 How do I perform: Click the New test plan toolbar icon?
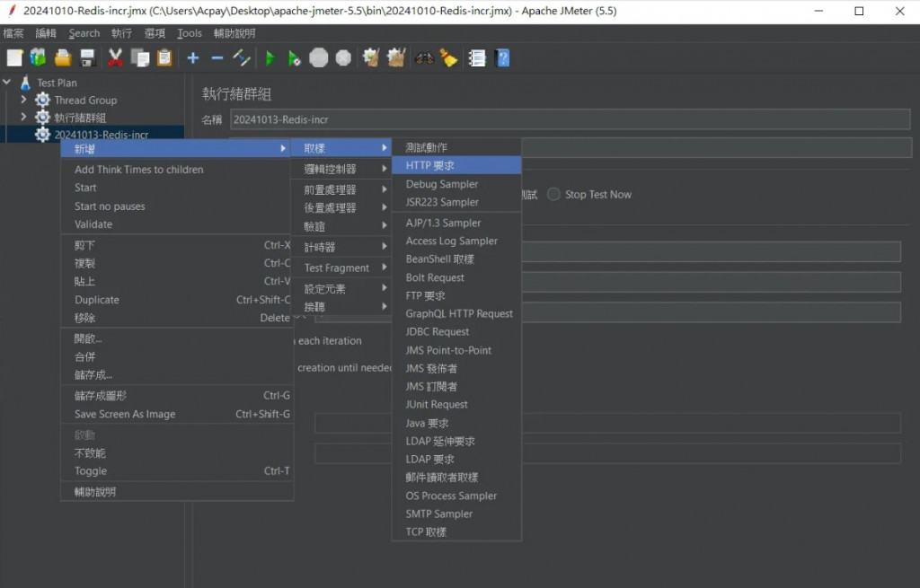click(14, 58)
